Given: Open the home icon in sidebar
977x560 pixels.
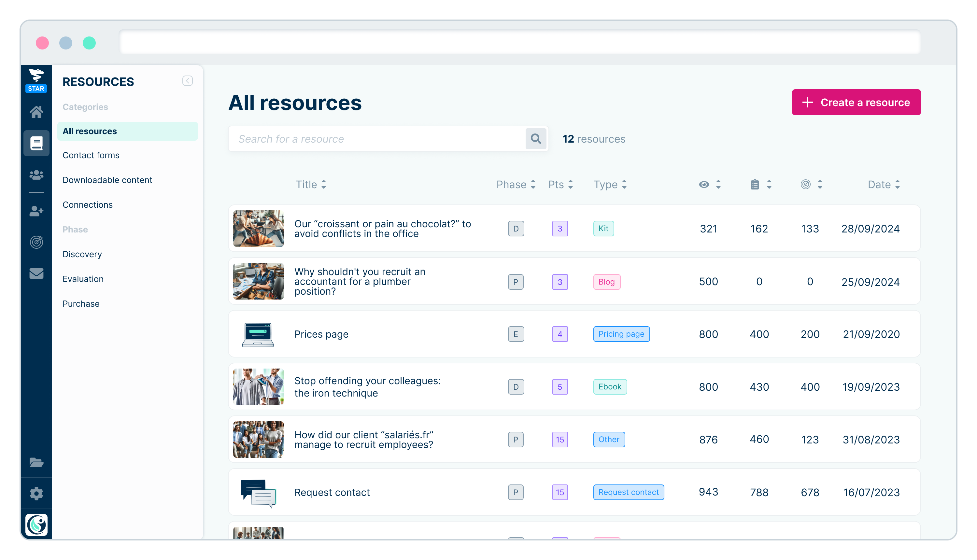Looking at the screenshot, I should pos(36,112).
